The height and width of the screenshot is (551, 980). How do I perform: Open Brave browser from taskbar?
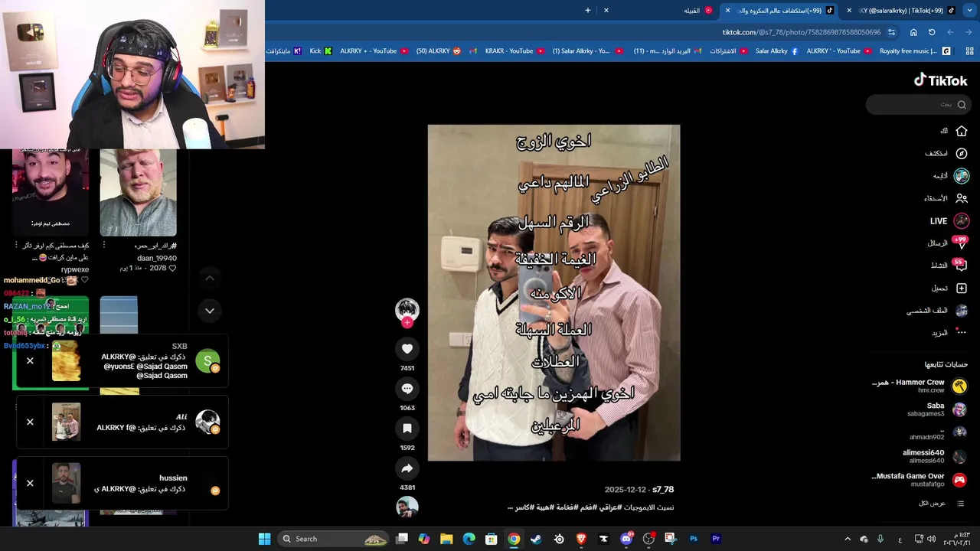[581, 539]
